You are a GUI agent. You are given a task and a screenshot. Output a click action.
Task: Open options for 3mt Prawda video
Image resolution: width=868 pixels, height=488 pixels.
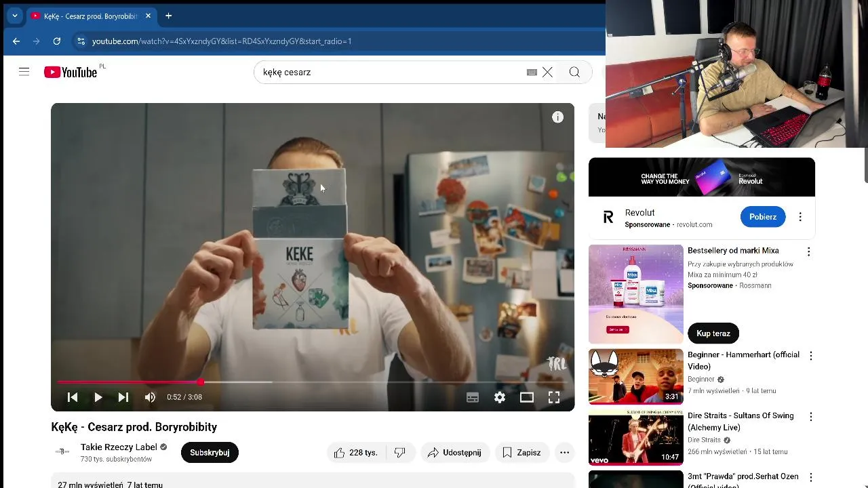click(x=810, y=478)
